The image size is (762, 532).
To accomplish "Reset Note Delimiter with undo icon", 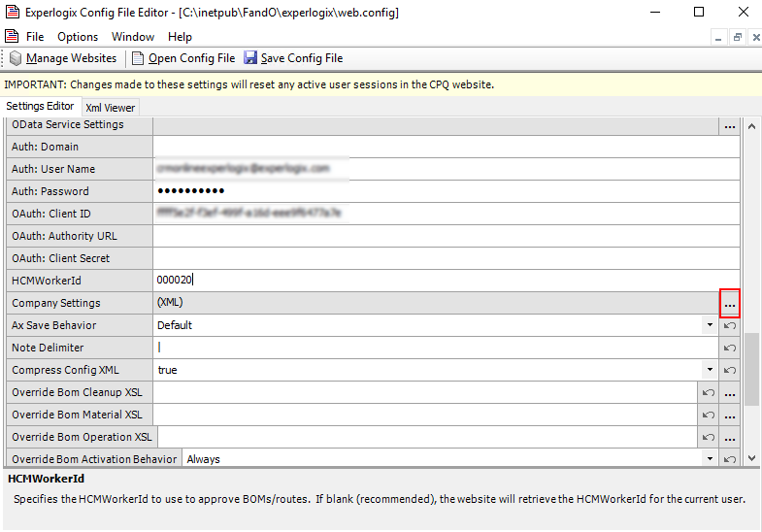I will pos(729,348).
